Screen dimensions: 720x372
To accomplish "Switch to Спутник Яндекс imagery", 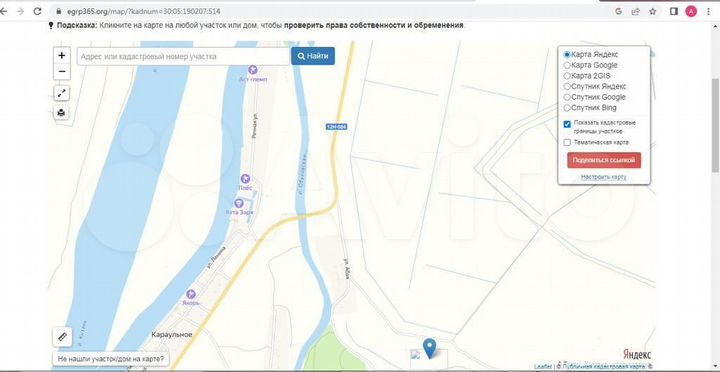I will (567, 86).
